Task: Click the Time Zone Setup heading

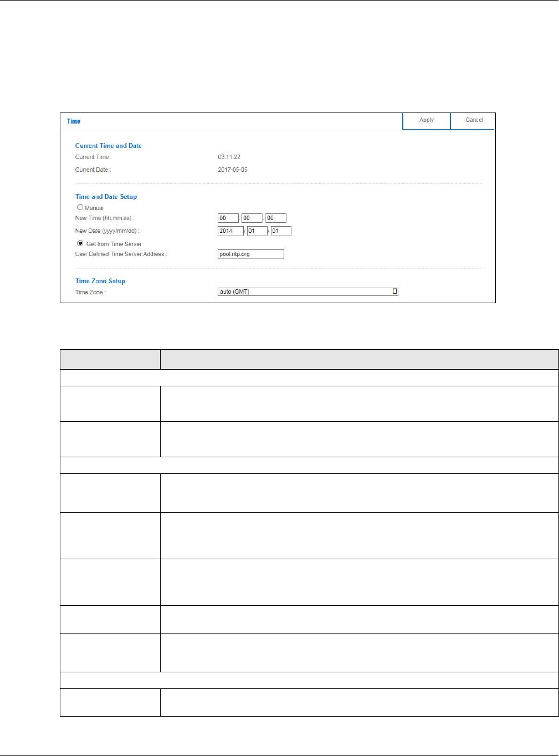Action: (x=100, y=281)
